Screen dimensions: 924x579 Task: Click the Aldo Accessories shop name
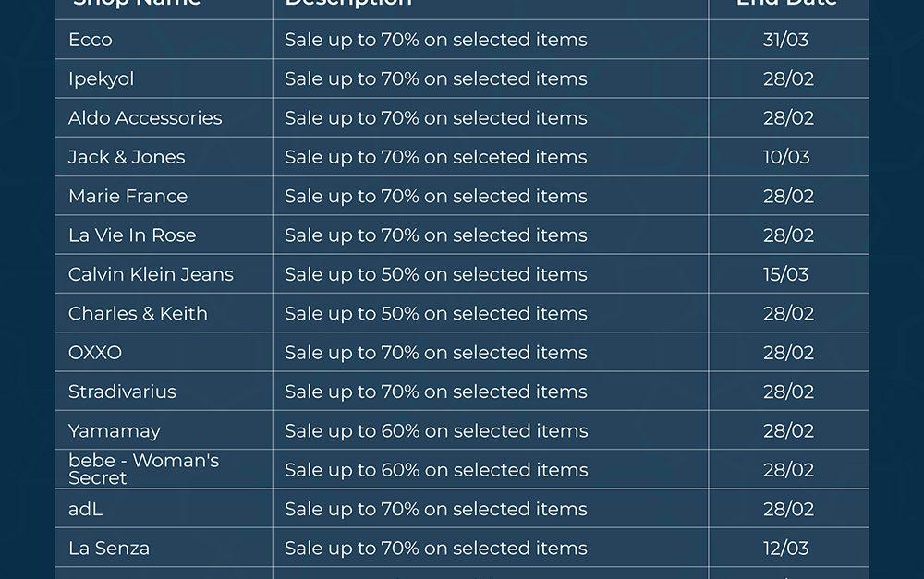coord(145,118)
